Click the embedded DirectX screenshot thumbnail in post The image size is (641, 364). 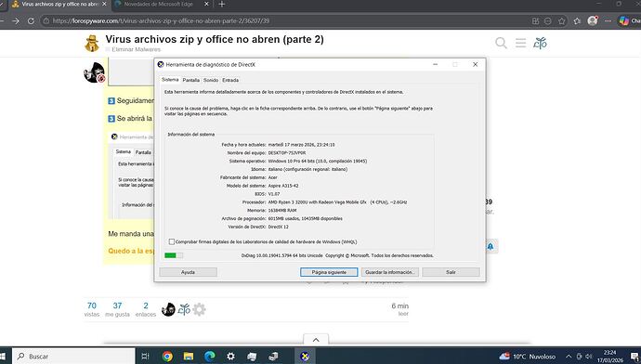(x=131, y=175)
